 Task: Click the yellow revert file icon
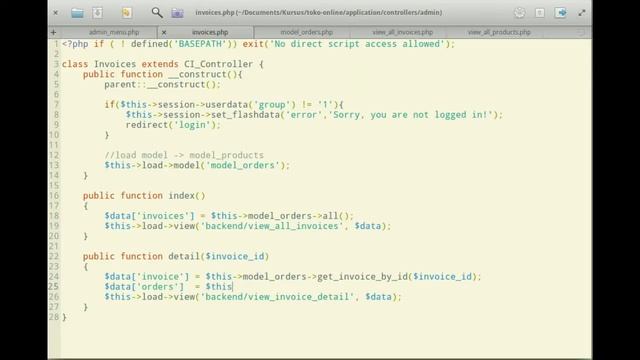[126, 13]
